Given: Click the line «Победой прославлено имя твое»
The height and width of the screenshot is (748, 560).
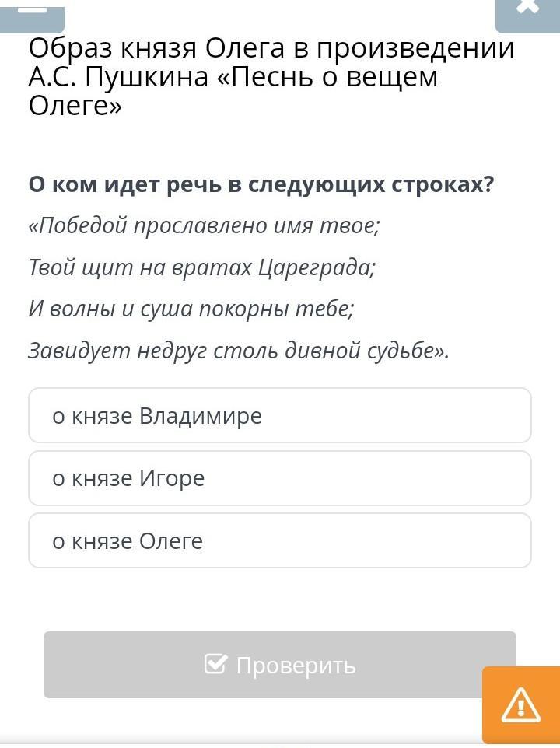Looking at the screenshot, I should coord(204,226).
